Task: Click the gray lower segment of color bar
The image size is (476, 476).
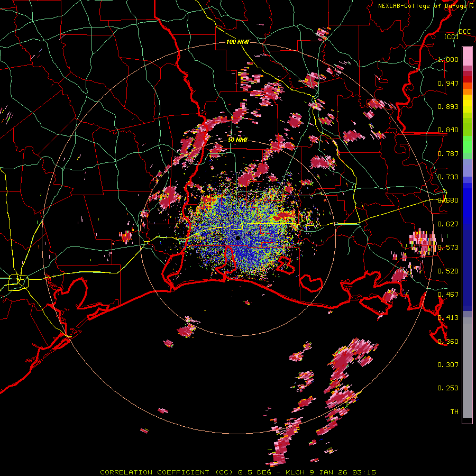Action: tap(467, 368)
